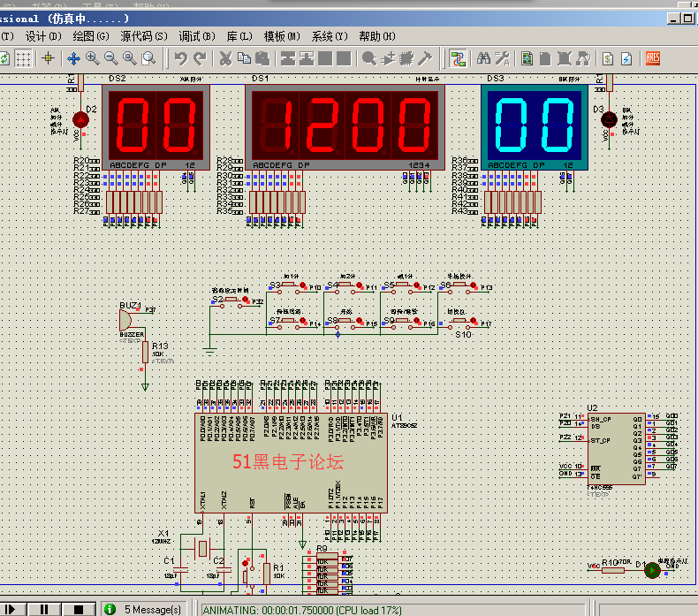The image size is (698, 616).
Task: Launch ARES netlist transfer icon
Action: 653,58
